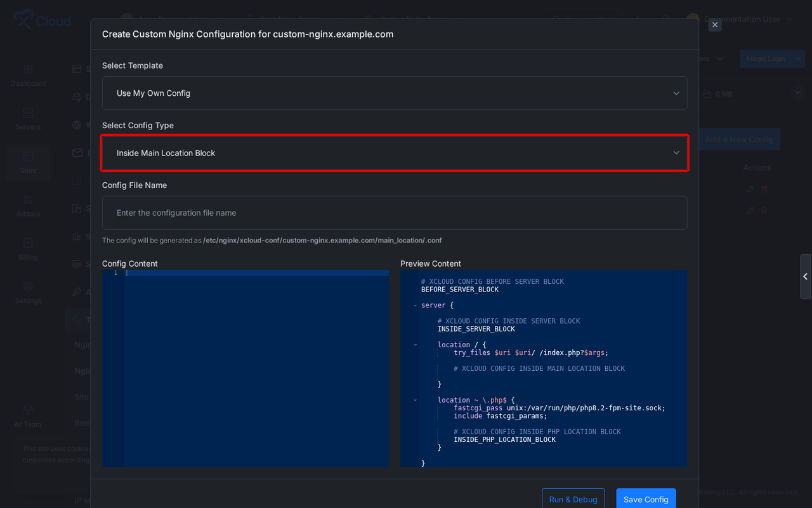Click the include fastcgi_params line
Screen dimensions: 812x508
point(501,416)
